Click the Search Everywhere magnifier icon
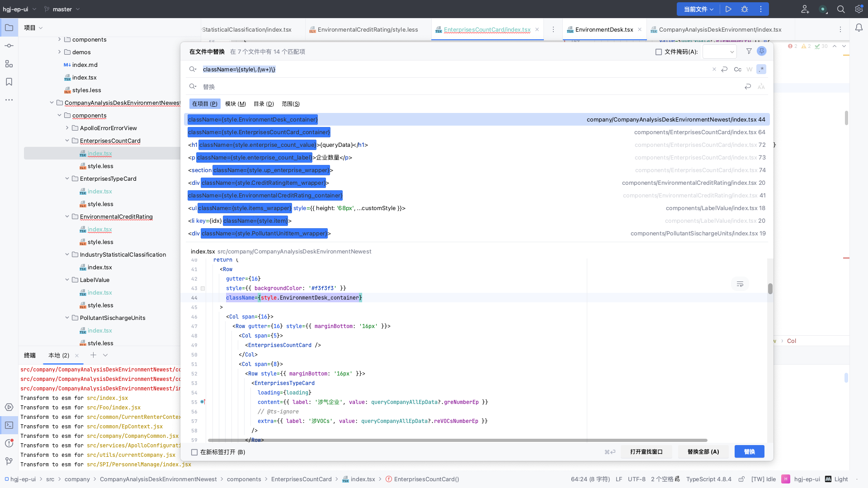 pos(841,9)
